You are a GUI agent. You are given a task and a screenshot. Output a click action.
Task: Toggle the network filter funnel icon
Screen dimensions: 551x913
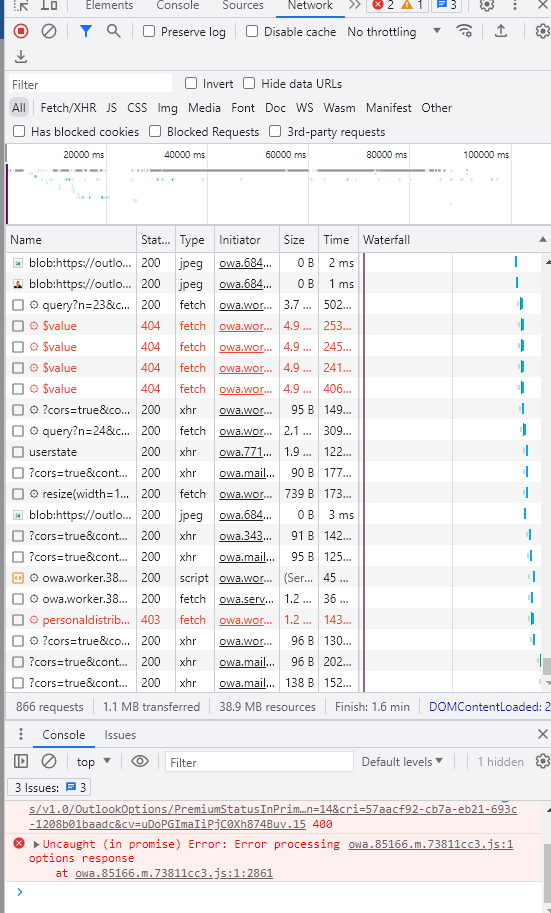[86, 31]
